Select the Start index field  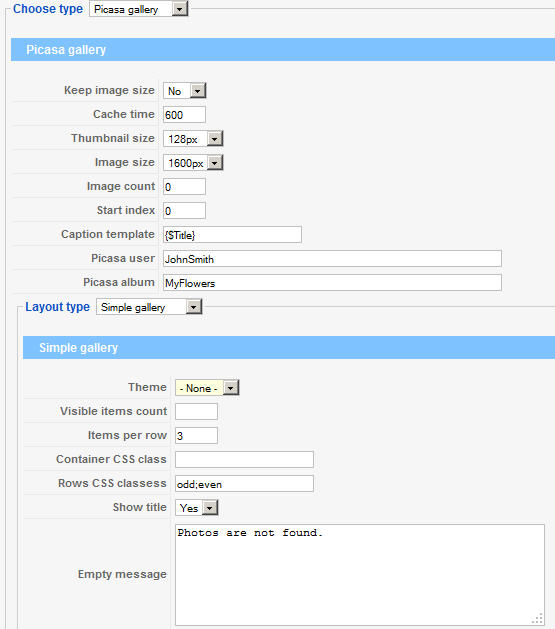(184, 211)
